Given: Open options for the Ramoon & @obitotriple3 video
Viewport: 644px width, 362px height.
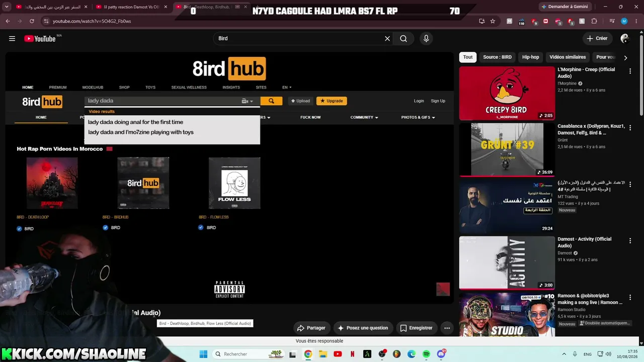Looking at the screenshot, I should click(x=630, y=298).
